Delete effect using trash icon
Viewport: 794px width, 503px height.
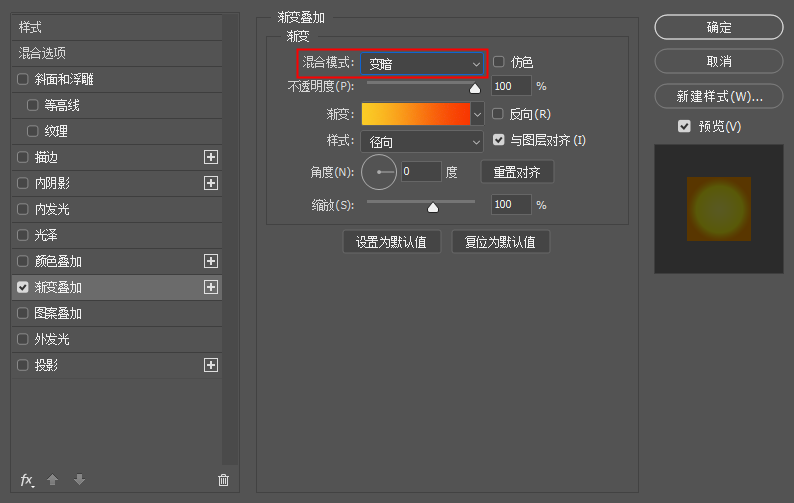223,480
